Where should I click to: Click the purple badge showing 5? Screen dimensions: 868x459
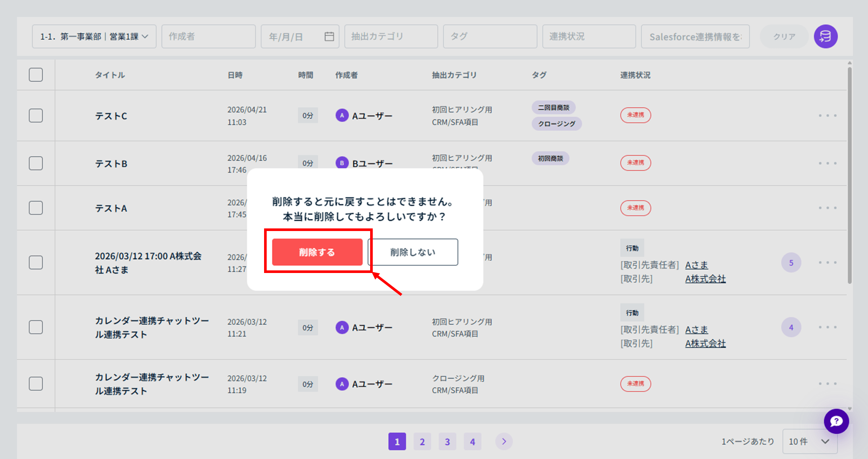[x=791, y=263]
